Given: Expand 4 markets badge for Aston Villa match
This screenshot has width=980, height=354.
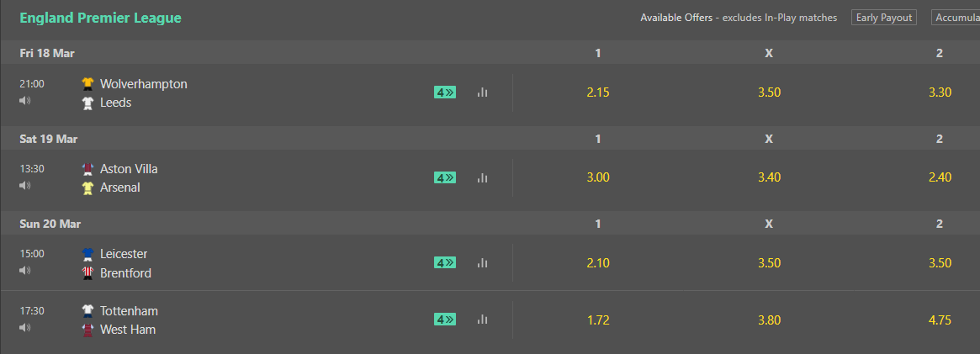Looking at the screenshot, I should coord(445,178).
